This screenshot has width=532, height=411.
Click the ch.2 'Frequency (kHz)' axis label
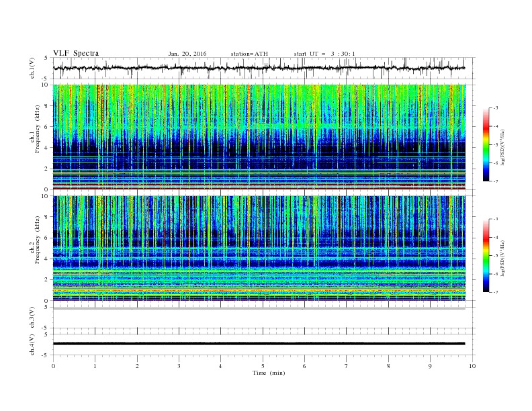click(x=38, y=240)
